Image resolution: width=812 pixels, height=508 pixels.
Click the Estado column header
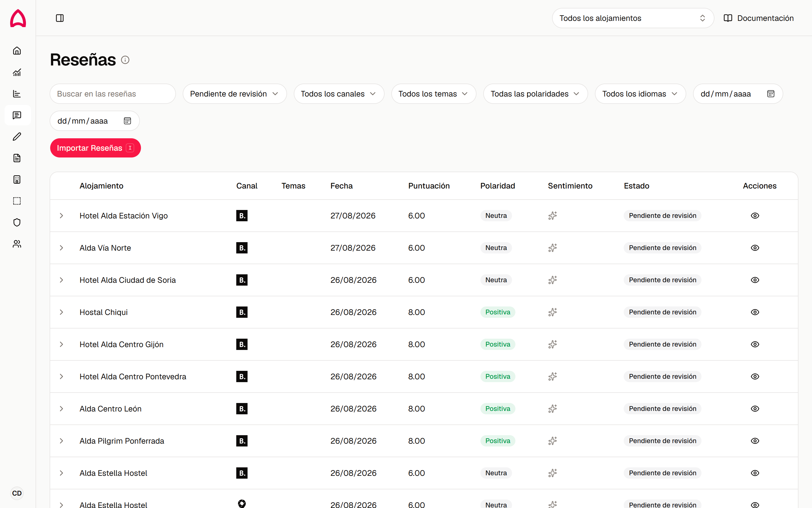tap(637, 186)
